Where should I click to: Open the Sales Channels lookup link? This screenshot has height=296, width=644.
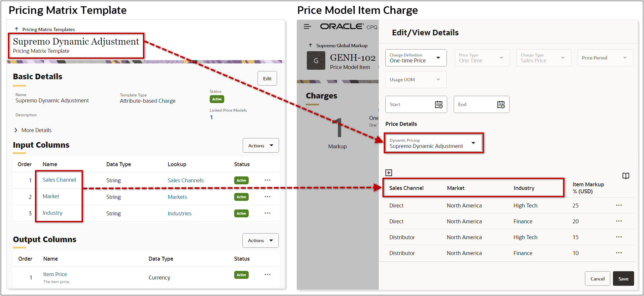(x=186, y=180)
